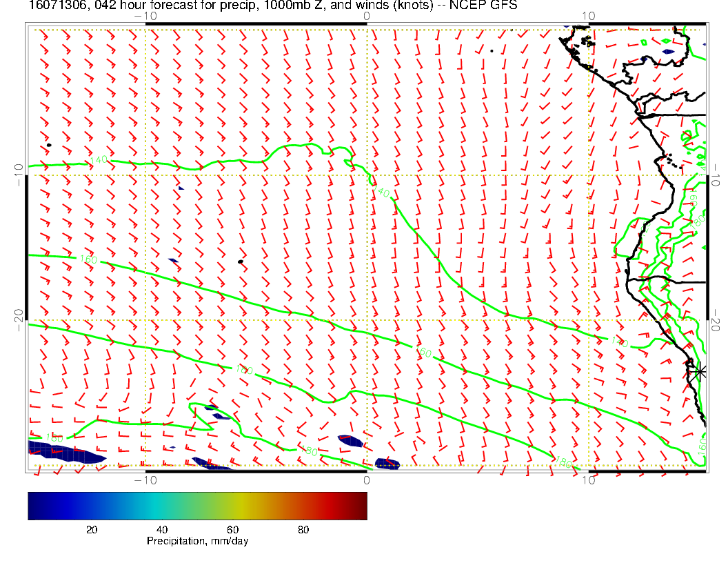Image resolution: width=728 pixels, height=563 pixels.
Task: Click the 140 contour label on the western green line
Action: [x=99, y=160]
